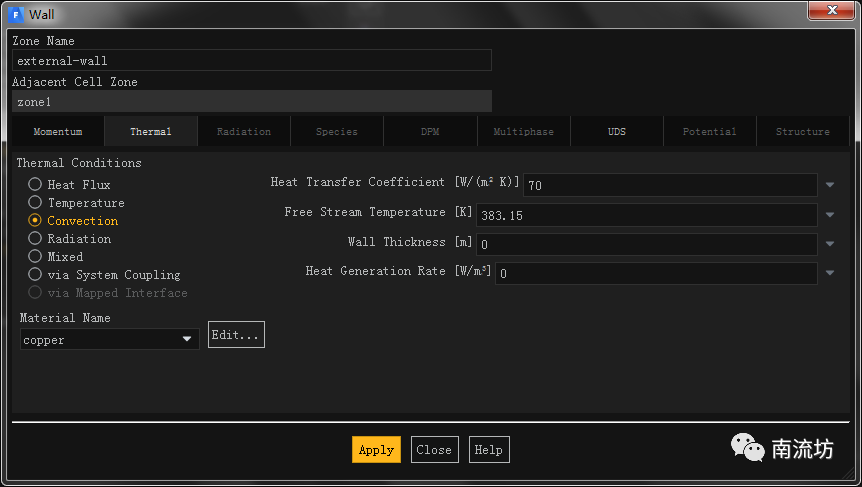This screenshot has height=487, width=862.
Task: Click the Thermal tab
Action: [151, 132]
